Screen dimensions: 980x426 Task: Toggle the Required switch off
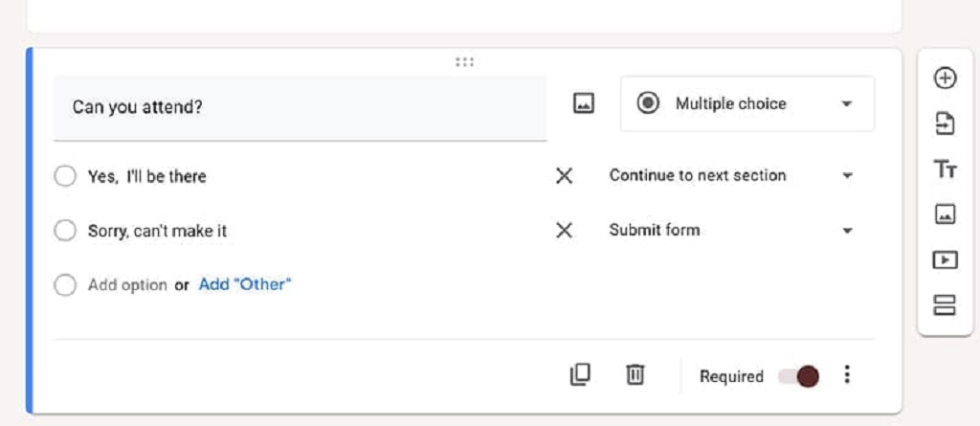[x=798, y=376]
